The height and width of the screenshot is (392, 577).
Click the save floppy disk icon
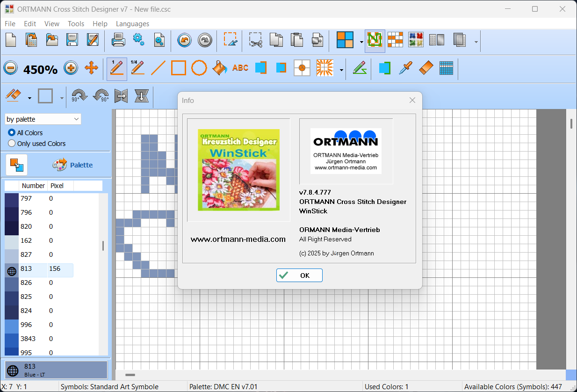click(72, 40)
